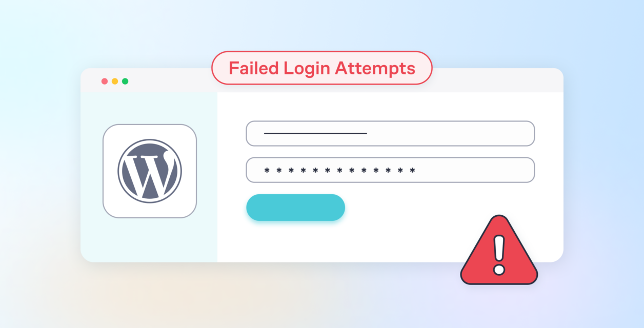The image size is (644, 328).
Task: Click the teal login submit button
Action: [x=295, y=208]
